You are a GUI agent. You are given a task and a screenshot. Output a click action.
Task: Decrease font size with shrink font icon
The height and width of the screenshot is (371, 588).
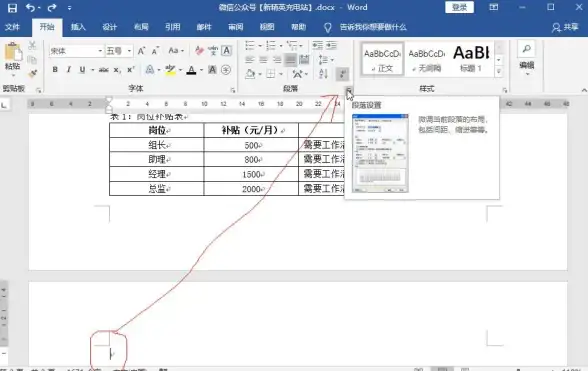(x=155, y=51)
